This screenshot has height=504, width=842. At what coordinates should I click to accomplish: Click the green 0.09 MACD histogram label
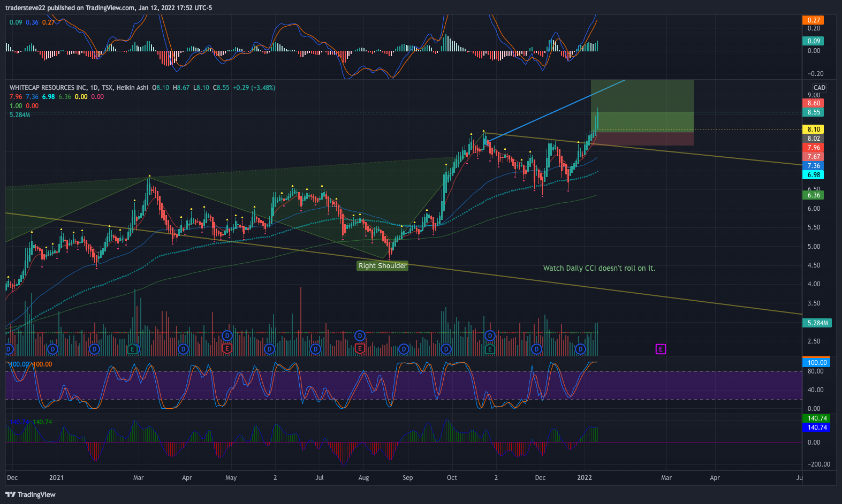coord(814,41)
